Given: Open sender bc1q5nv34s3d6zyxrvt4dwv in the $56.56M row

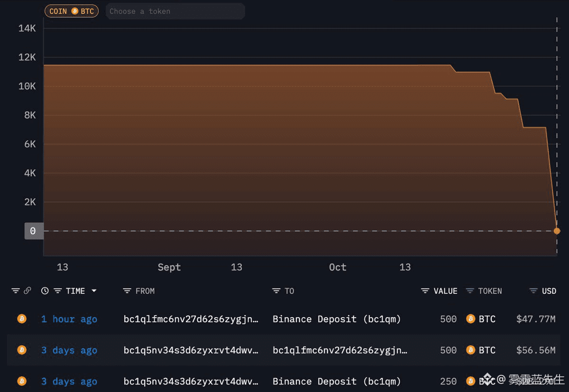Looking at the screenshot, I should click(191, 350).
